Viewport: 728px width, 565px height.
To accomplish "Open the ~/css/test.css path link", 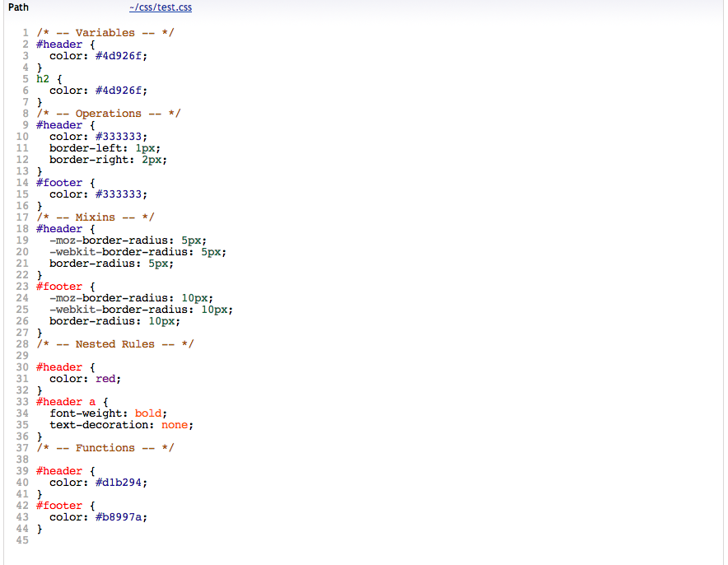I will point(161,7).
